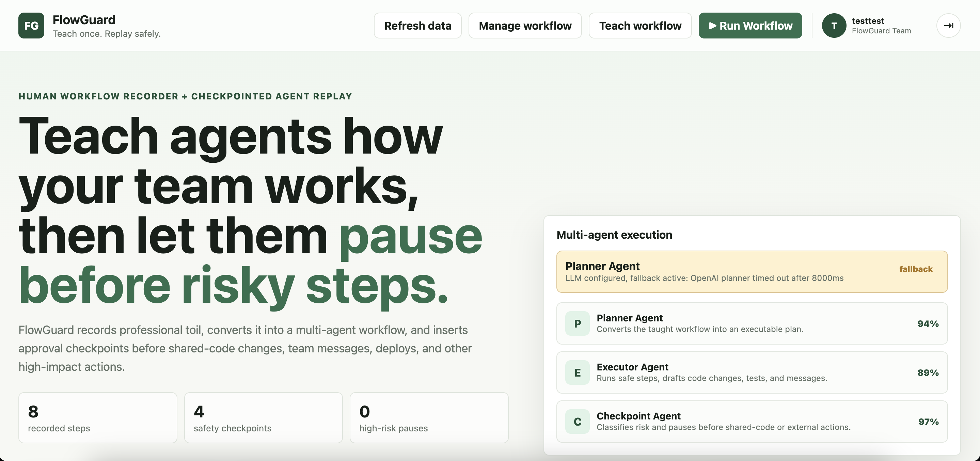Viewport: 980px width, 461px height.
Task: Open the Checkpoint Agent card
Action: [x=752, y=422]
